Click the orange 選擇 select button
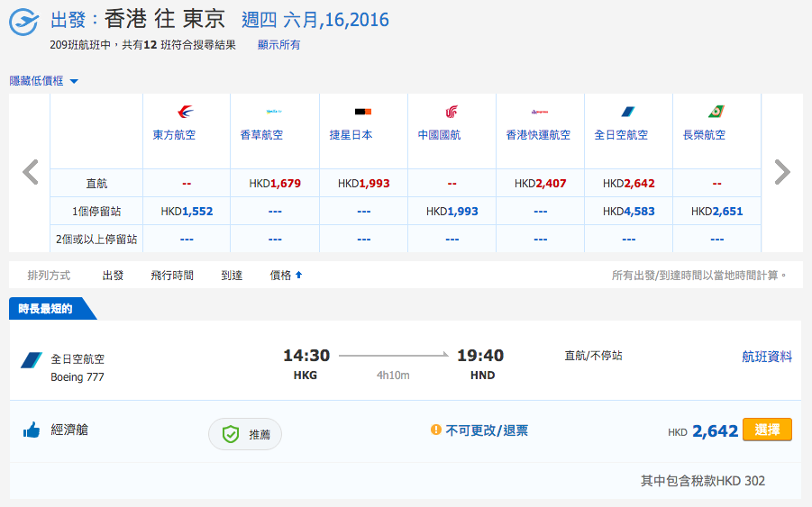The image size is (812, 507). [767, 430]
